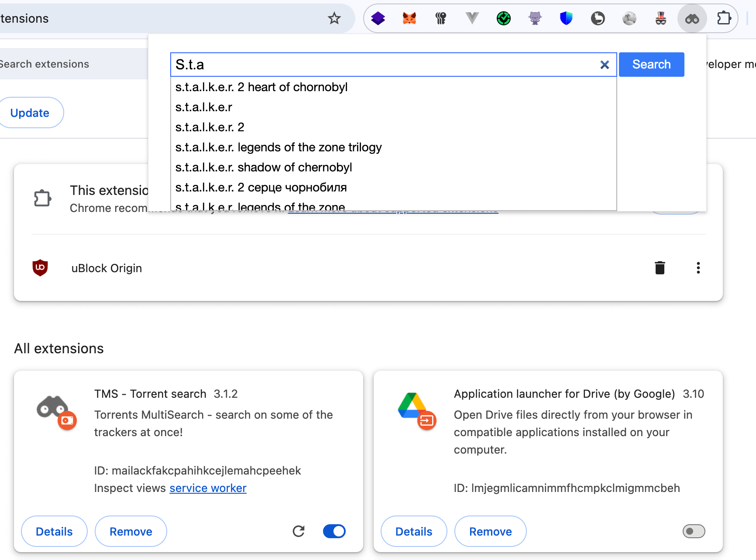Open the green checkmark circle extension
The width and height of the screenshot is (756, 560).
(x=504, y=18)
